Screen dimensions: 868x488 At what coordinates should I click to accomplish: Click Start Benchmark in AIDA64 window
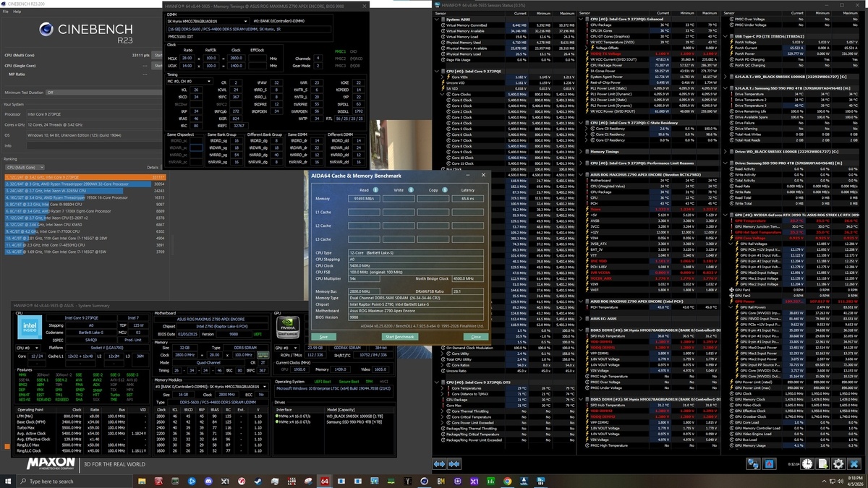point(400,337)
